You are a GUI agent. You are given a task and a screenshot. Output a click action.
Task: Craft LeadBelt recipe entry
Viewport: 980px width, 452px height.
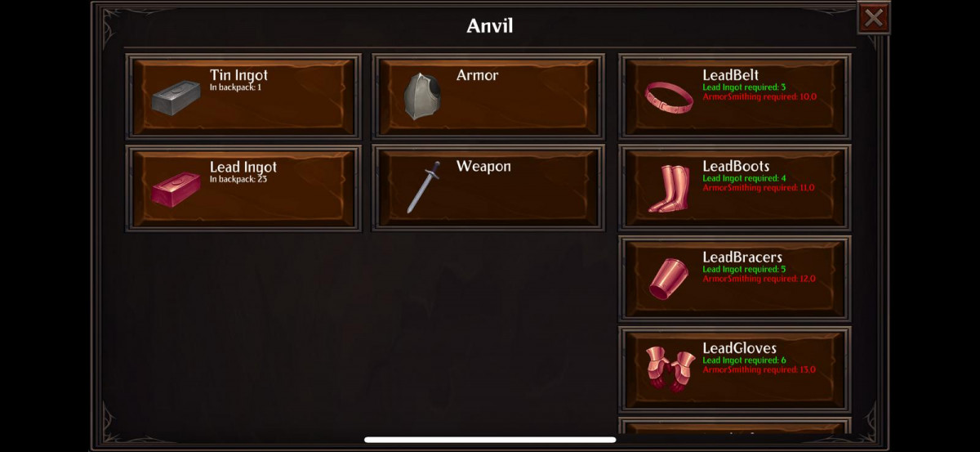pyautogui.click(x=735, y=96)
